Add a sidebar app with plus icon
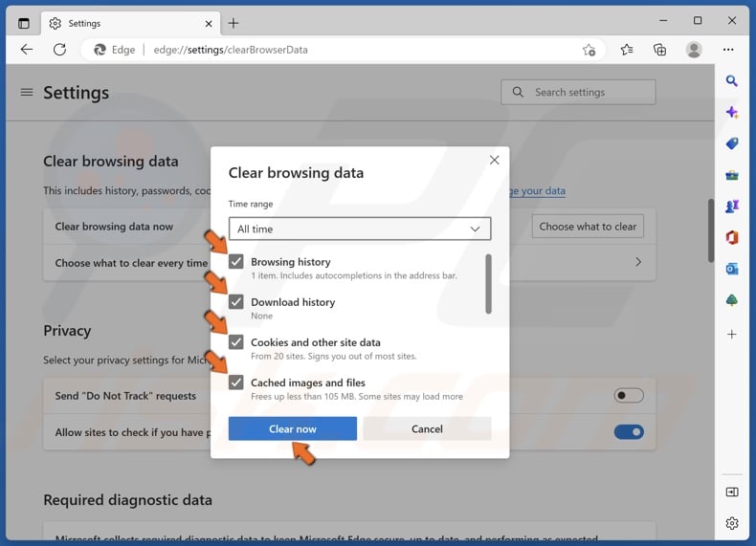Screen dimensions: 756x546 coord(732,334)
